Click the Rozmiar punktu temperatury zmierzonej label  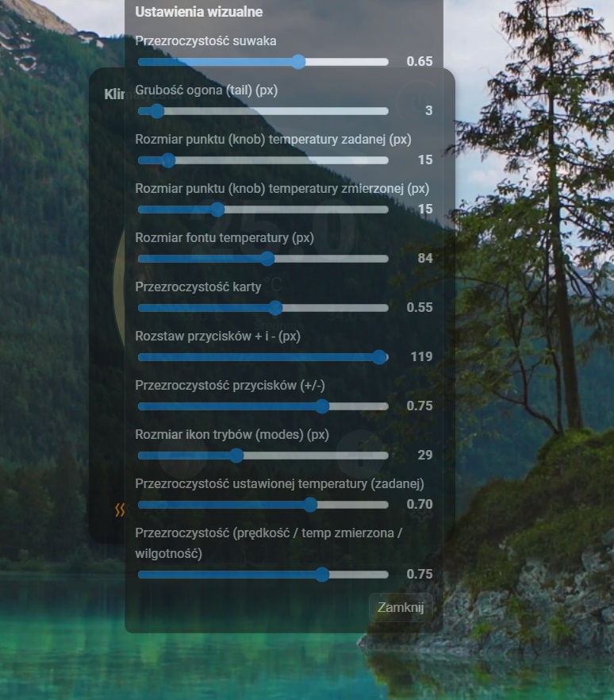pyautogui.click(x=282, y=188)
